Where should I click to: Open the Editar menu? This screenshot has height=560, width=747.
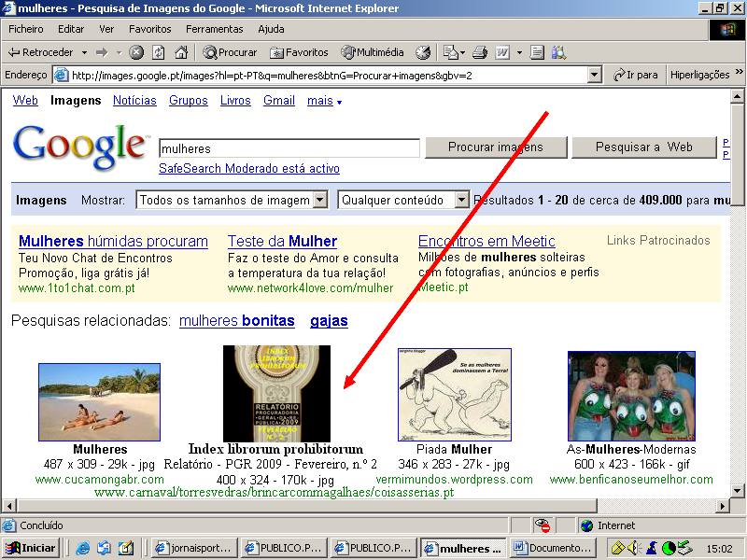(71, 29)
